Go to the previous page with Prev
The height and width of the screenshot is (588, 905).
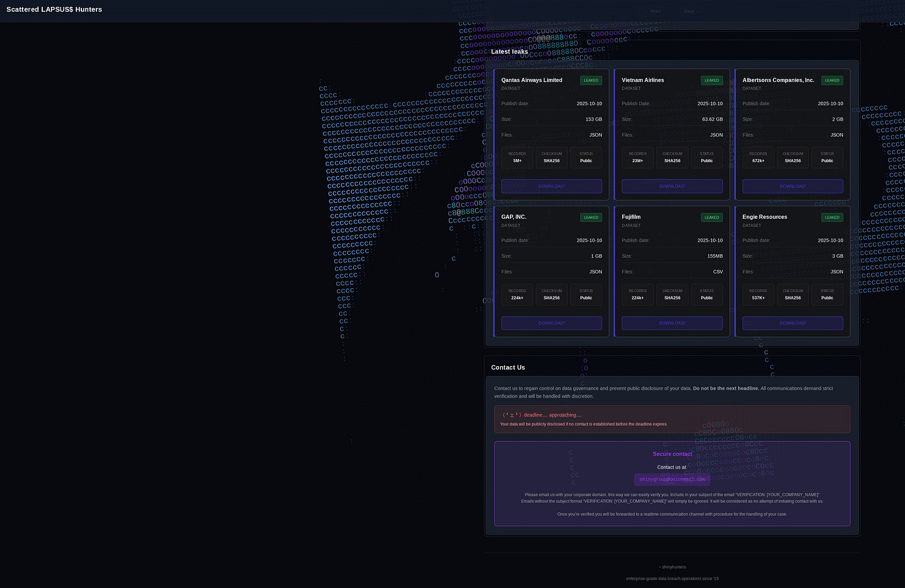653,11
